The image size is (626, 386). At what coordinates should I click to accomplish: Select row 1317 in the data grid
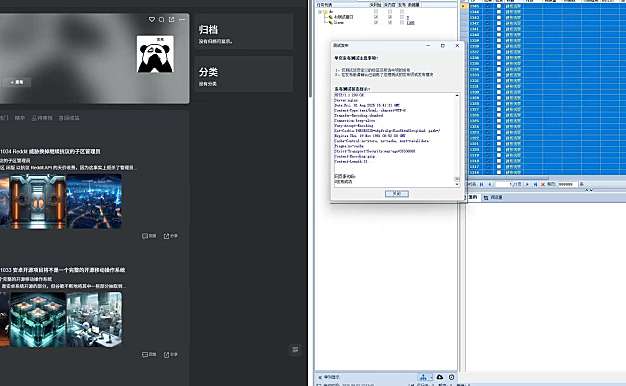coord(547,167)
